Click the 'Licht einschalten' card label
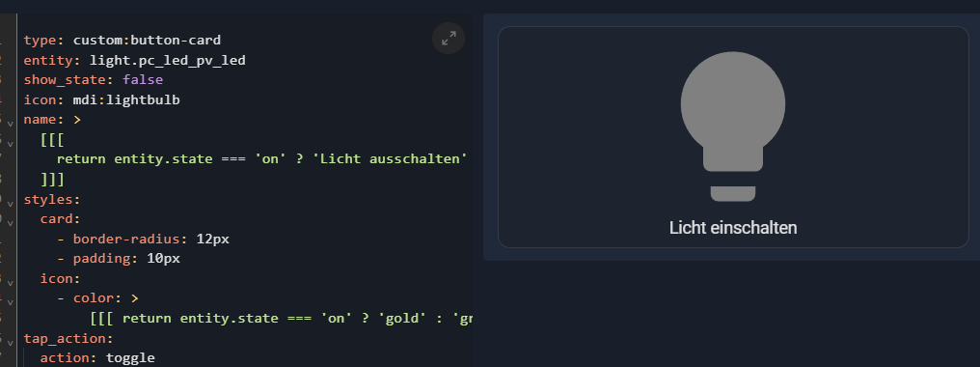 click(x=732, y=227)
